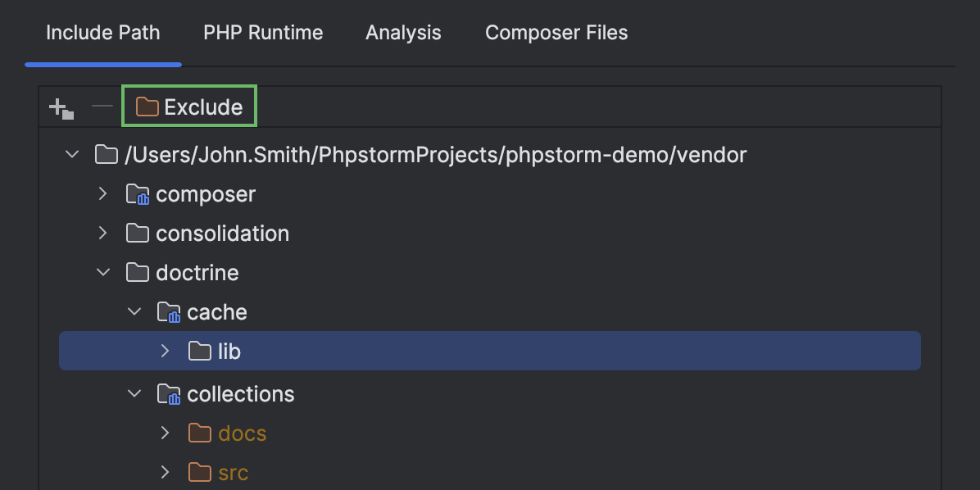Click the folder icon beside lib
The image size is (980, 490).
pos(199,351)
